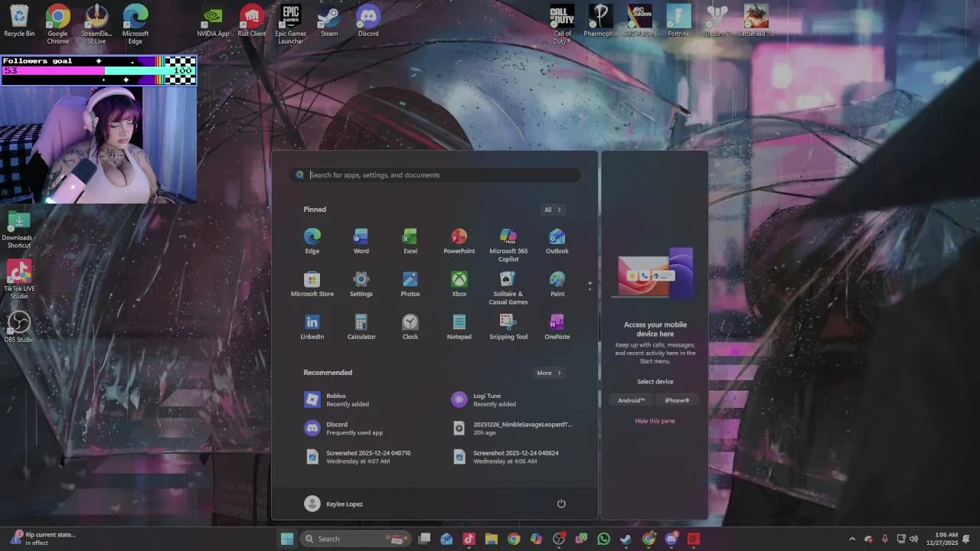Screen dimensions: 980x551
Task: Open Settings from the Start menu
Action: click(x=361, y=284)
